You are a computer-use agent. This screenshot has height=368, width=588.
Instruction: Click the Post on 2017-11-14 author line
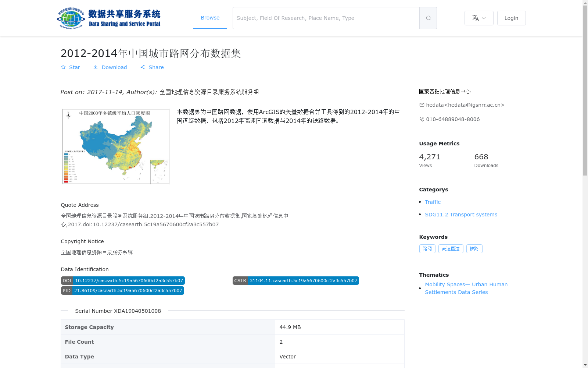tap(160, 92)
